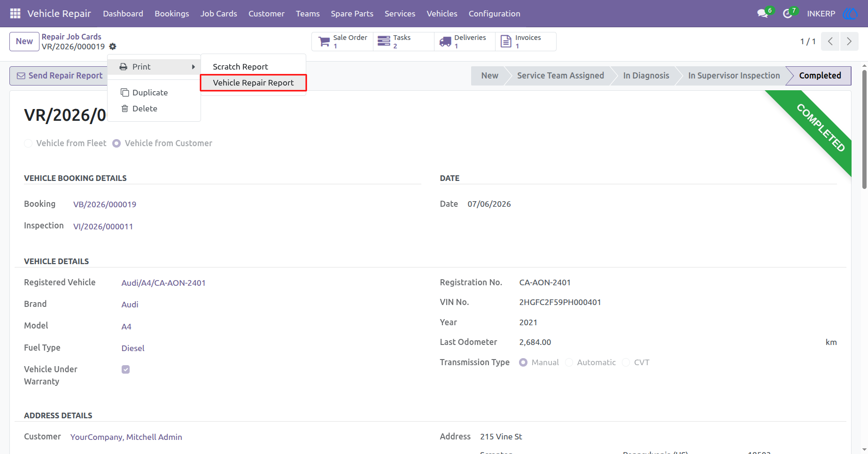Screen dimensions: 868x454
Task: Open the activities clock icon
Action: click(788, 14)
